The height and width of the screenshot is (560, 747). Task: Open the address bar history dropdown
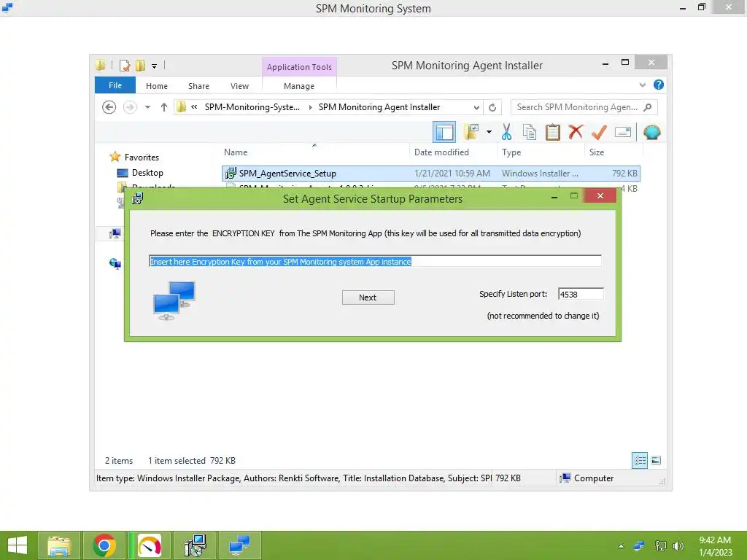[476, 108]
